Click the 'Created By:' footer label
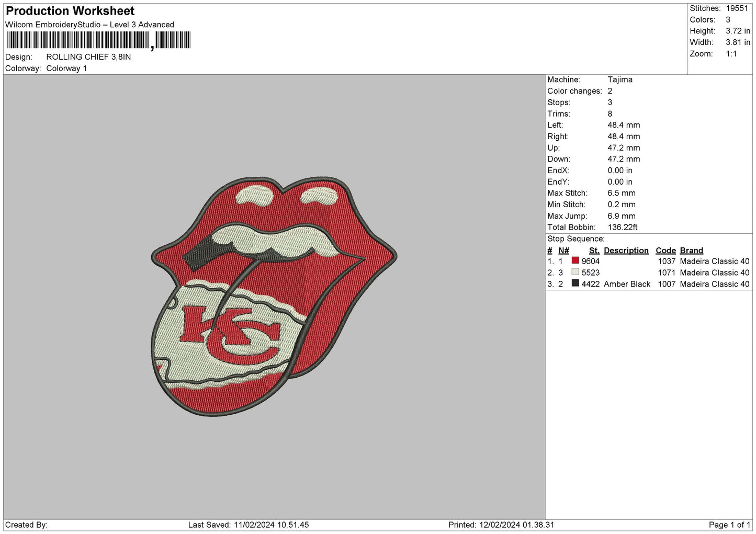 (x=26, y=525)
